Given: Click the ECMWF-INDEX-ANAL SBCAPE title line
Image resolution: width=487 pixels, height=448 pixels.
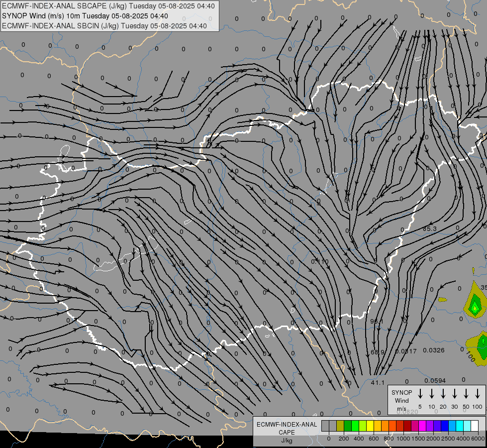Looking at the screenshot, I should (108, 6).
